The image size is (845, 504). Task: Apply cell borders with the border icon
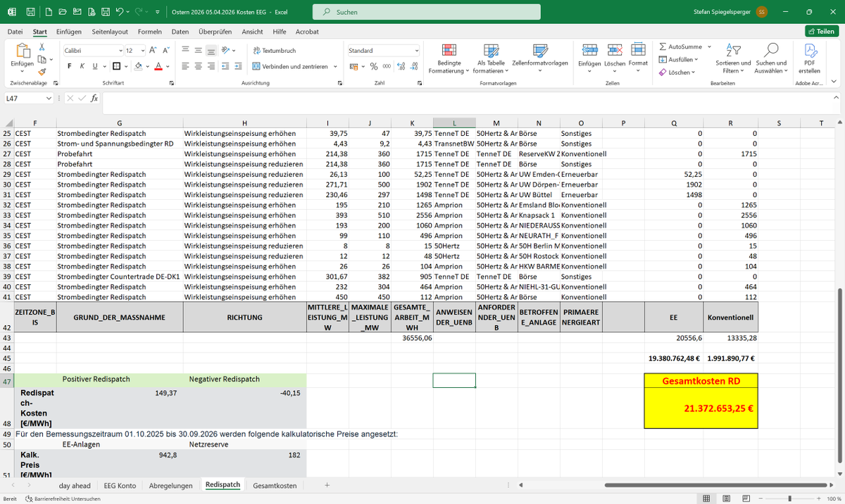click(x=116, y=66)
